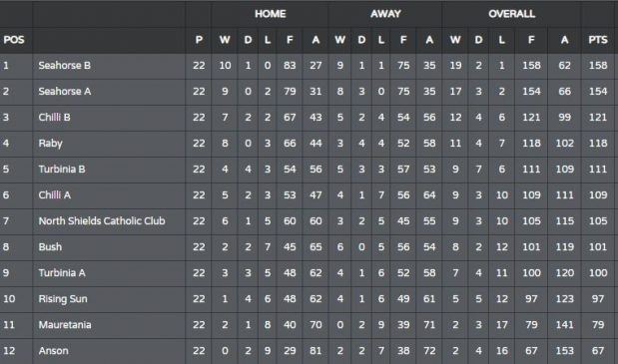
Task: Click the Raby team name
Action: click(51, 144)
